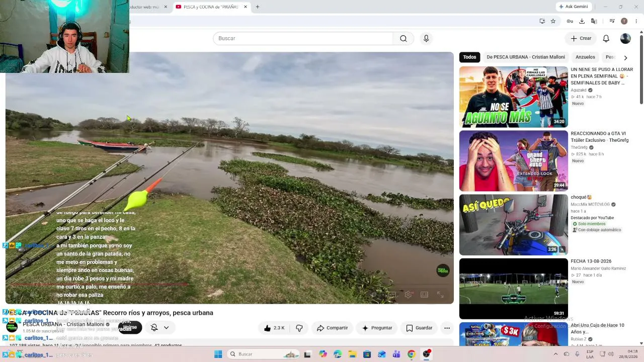The width and height of the screenshot is (644, 362).
Task: Open FECHA 13-08-2026 soccer video thumbnail
Action: pyautogui.click(x=513, y=289)
